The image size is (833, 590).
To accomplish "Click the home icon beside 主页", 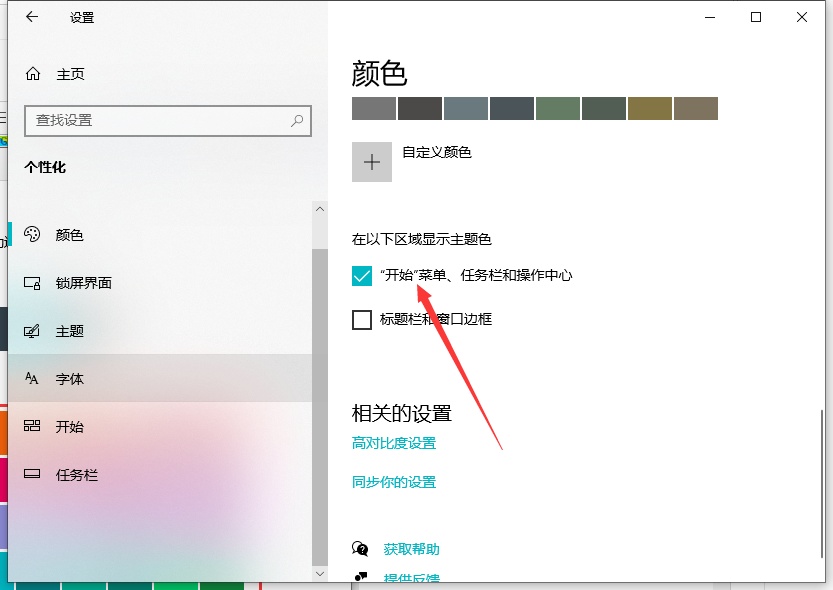I will [31, 72].
